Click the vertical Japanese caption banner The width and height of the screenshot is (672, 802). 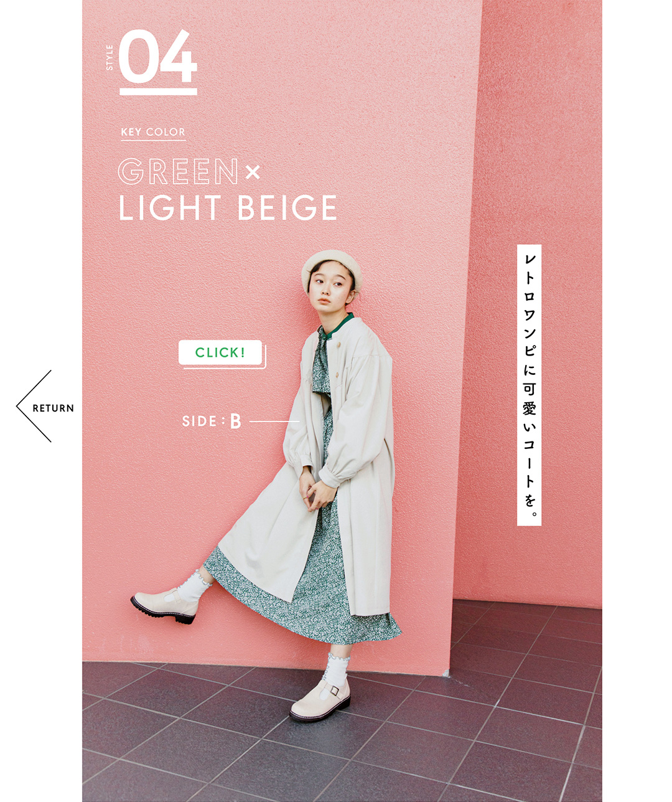[529, 385]
